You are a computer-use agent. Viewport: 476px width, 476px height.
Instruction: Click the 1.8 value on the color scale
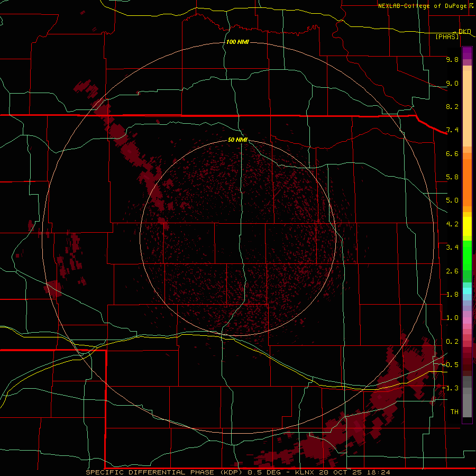click(x=452, y=295)
